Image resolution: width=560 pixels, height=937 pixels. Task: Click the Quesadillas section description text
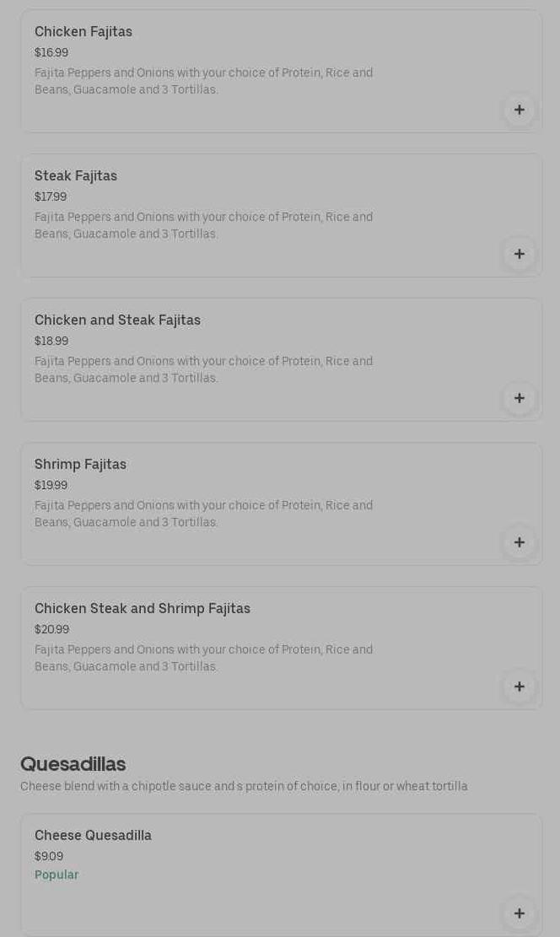[244, 787]
